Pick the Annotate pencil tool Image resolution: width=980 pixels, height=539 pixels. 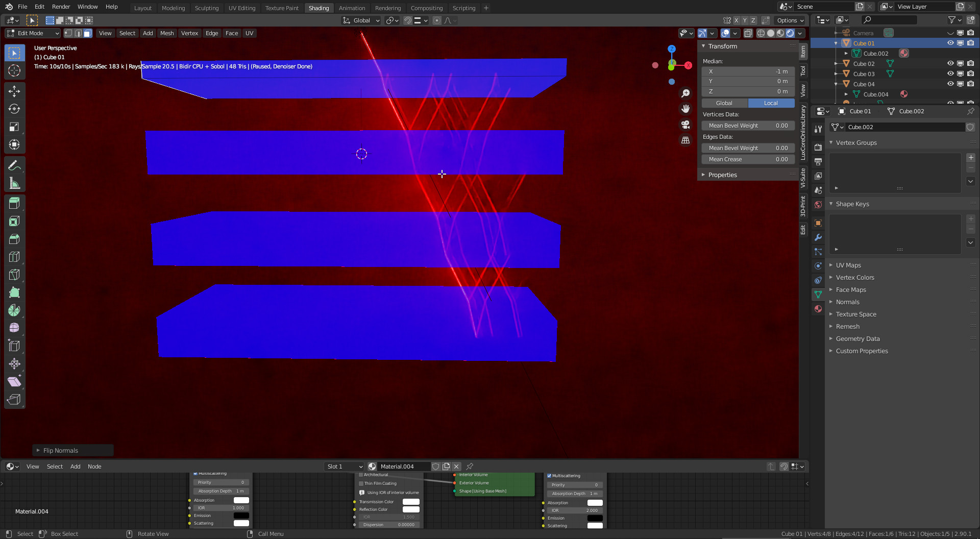[14, 166]
